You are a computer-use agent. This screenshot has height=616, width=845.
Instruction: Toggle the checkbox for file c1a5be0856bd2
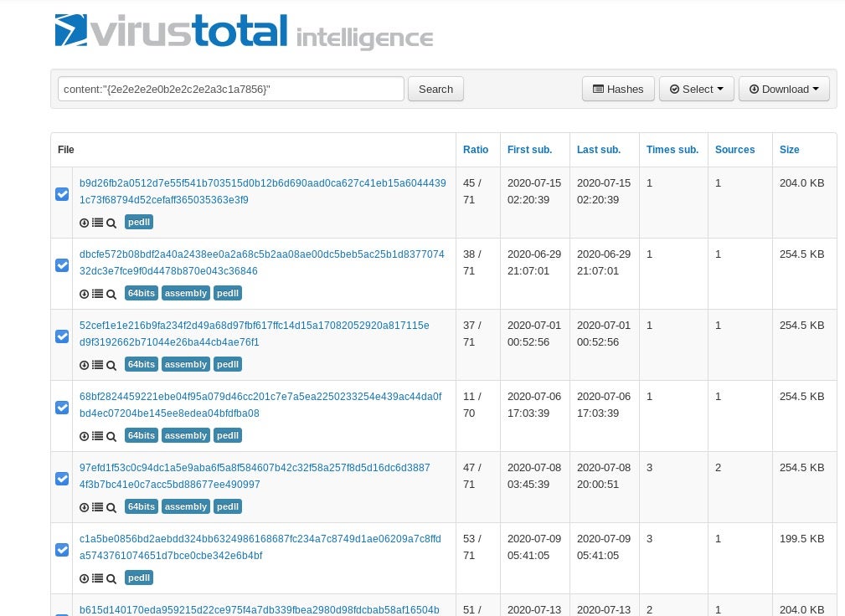tap(62, 550)
